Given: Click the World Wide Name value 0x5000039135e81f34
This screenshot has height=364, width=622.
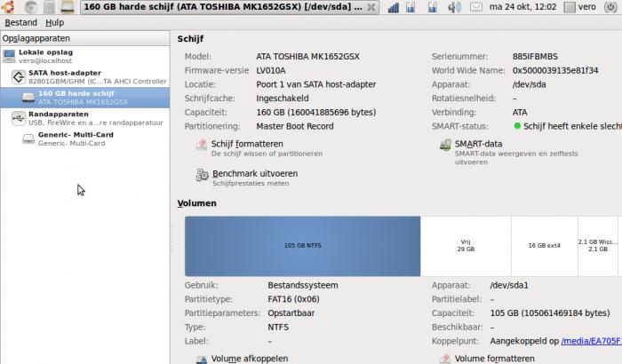Looking at the screenshot, I should [555, 70].
